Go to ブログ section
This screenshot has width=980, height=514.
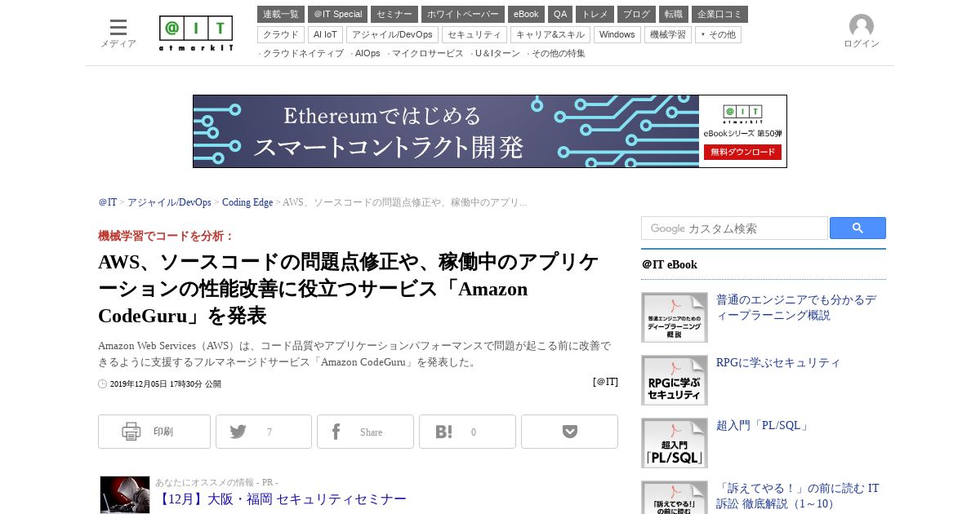pyautogui.click(x=636, y=14)
